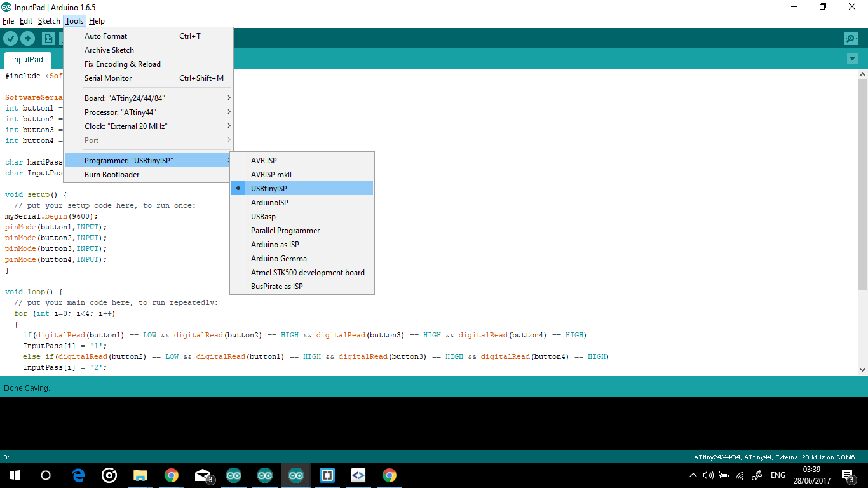Click Burn Bootloader menu entry

pyautogui.click(x=149, y=175)
